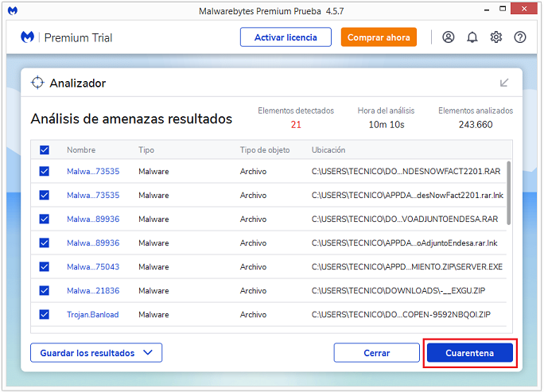The width and height of the screenshot is (544, 392).
Task: Collapse the Analizador panel with arrow icon
Action: tap(504, 83)
